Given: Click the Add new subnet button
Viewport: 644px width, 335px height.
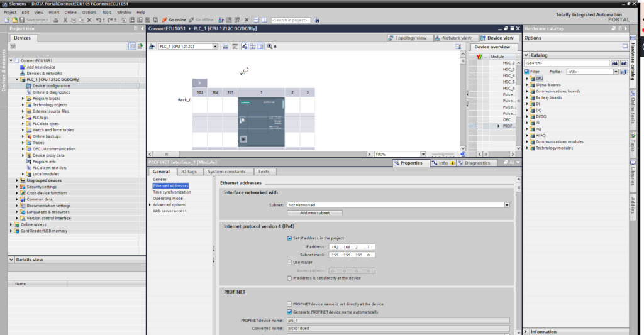Looking at the screenshot, I should (314, 212).
